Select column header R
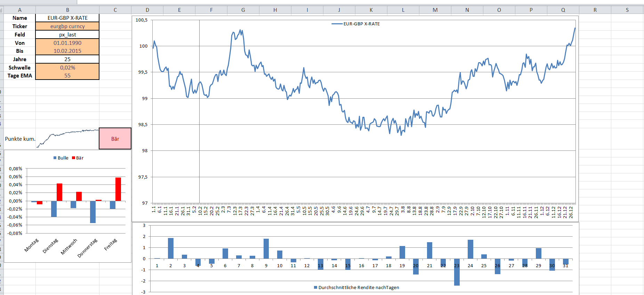The image size is (644, 295). click(x=595, y=10)
